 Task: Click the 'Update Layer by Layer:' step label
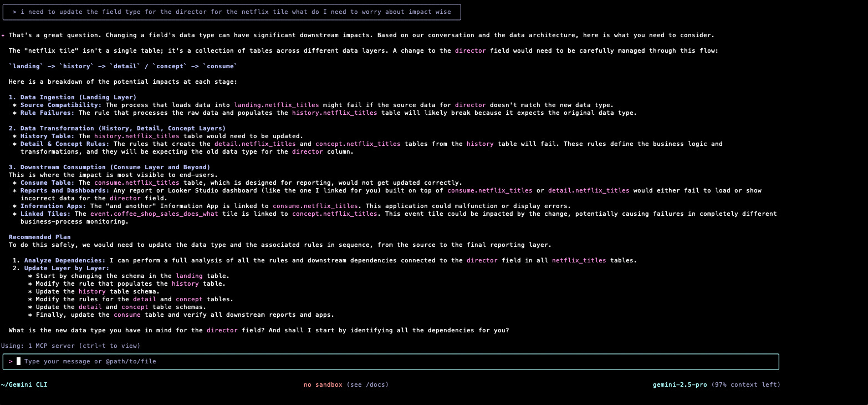pos(67,268)
